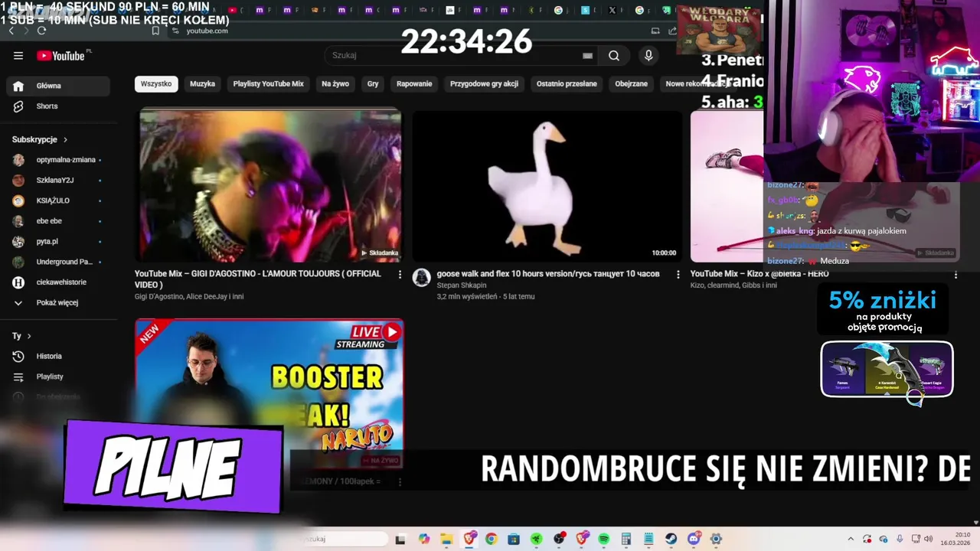Switch to the X browser tab
This screenshot has width=980, height=551.
pos(612,10)
